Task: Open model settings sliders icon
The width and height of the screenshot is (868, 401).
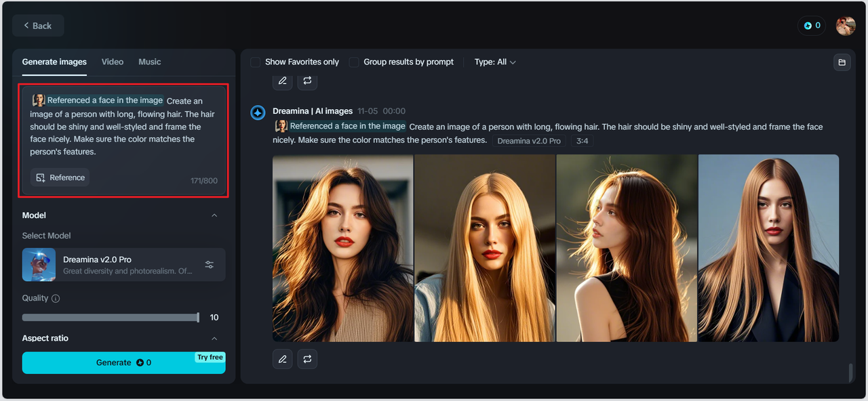Action: (x=210, y=264)
